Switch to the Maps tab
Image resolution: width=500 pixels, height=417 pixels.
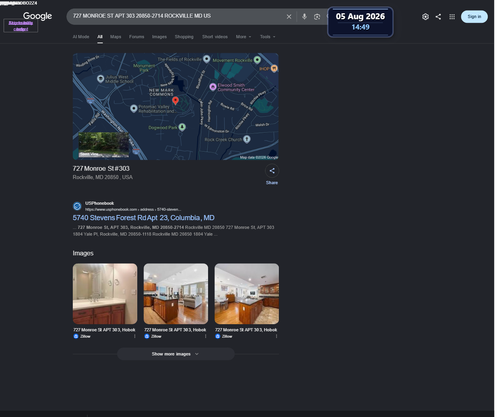(116, 37)
